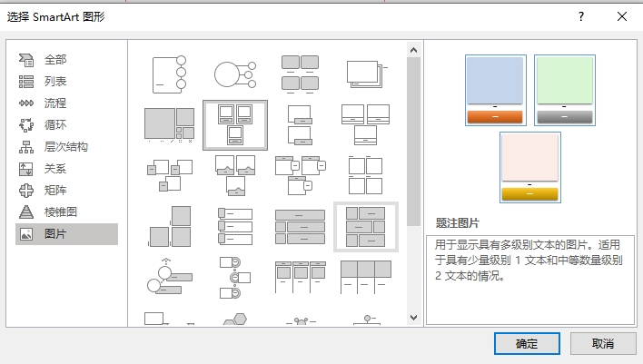Click the 题注图片 layout title
The image size is (643, 364).
(457, 223)
